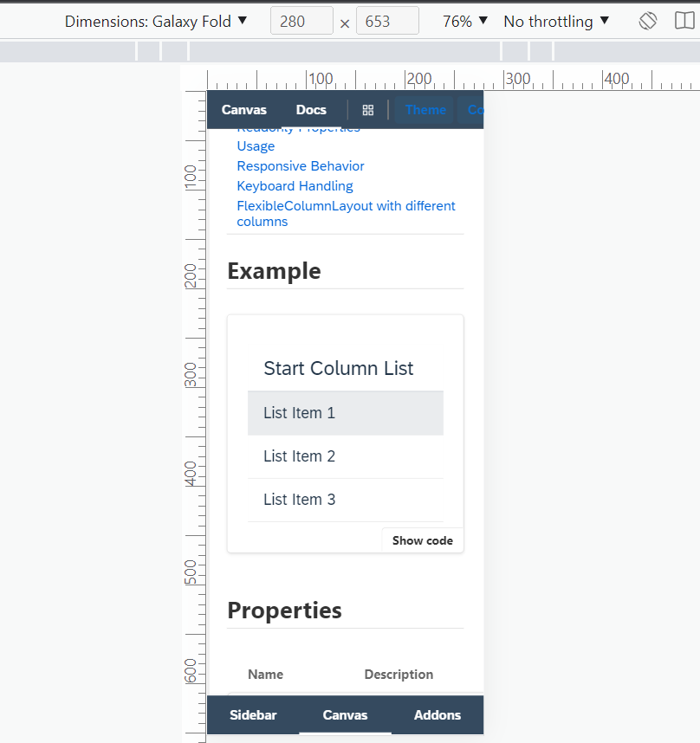Select the Theme option in the toolbar
This screenshot has width=700, height=743.
[x=425, y=110]
